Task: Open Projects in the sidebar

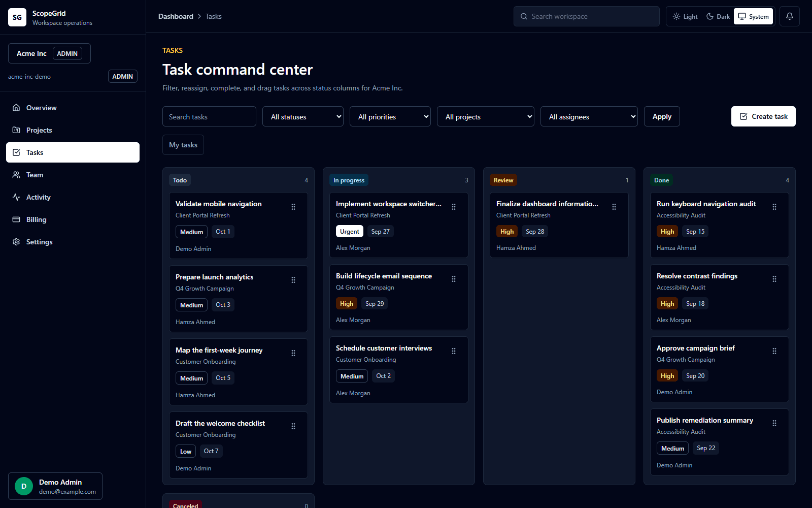Action: point(73,130)
